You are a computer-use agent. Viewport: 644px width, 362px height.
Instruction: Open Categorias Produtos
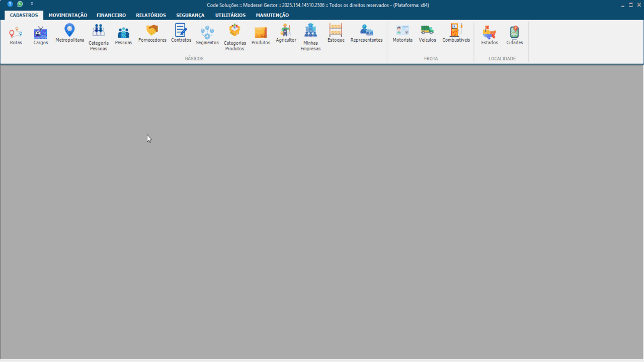click(x=235, y=38)
